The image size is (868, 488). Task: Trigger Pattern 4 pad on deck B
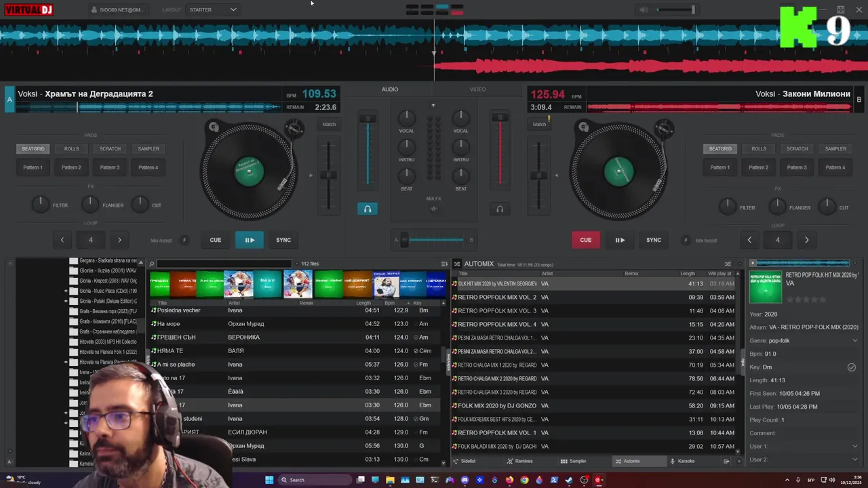(835, 167)
